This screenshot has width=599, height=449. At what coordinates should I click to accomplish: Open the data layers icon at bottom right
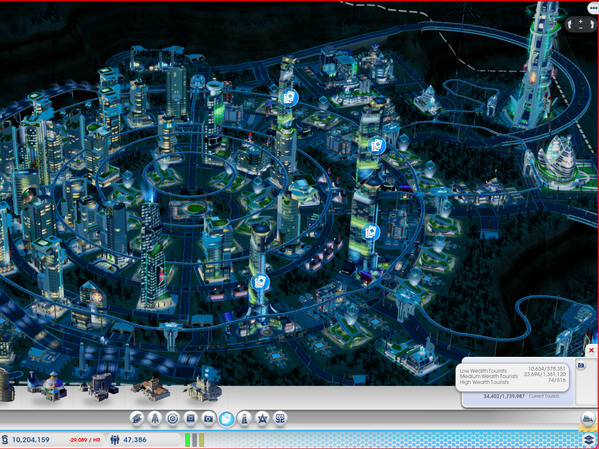click(x=589, y=439)
